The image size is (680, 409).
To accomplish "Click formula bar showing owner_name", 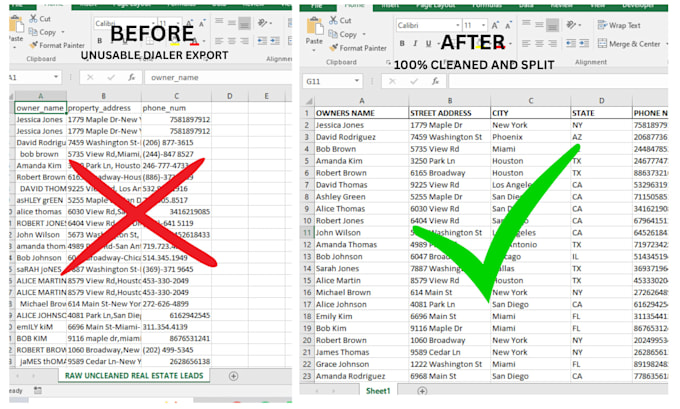I will 218,77.
